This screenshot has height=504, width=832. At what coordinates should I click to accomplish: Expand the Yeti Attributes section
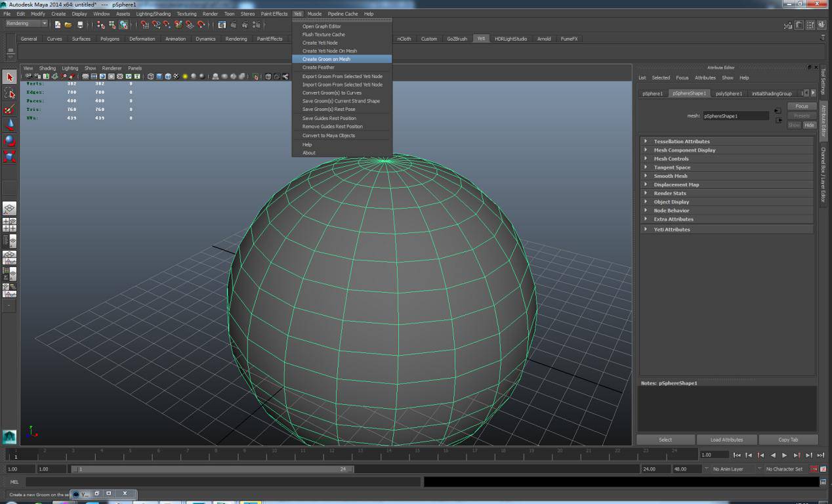[671, 230]
